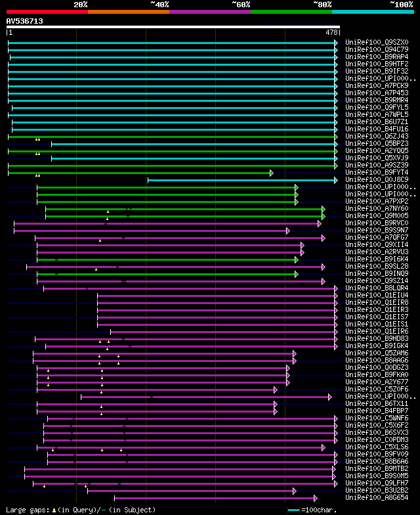Click the purple alignment bar for B9MTB2
The height and width of the screenshot is (515, 420).
click(178, 469)
